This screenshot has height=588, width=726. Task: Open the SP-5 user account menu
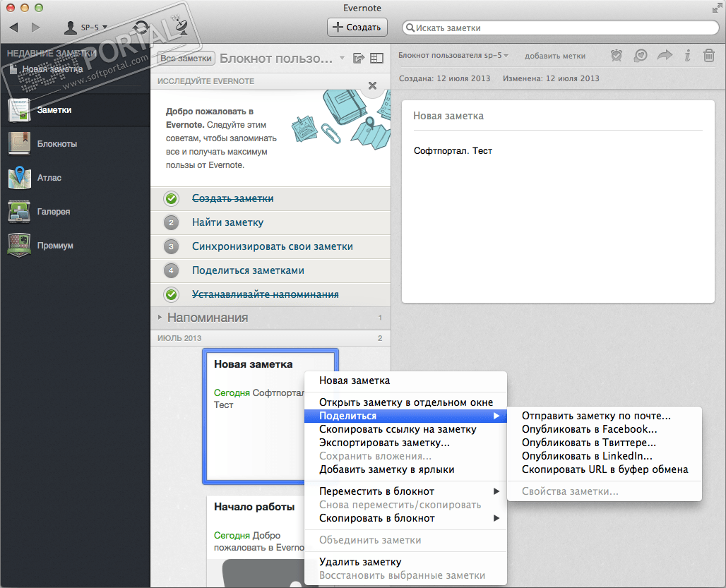click(x=85, y=28)
